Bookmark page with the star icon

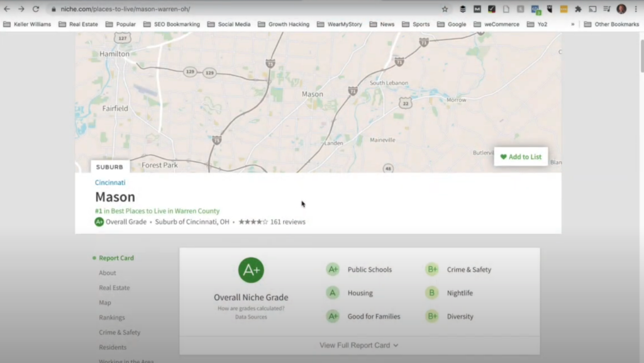coord(445,9)
